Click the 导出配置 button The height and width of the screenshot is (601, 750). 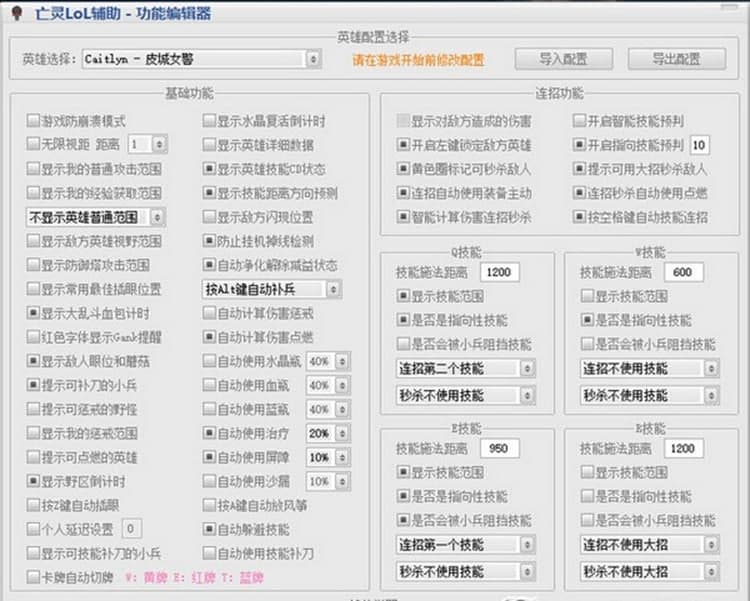coord(676,59)
